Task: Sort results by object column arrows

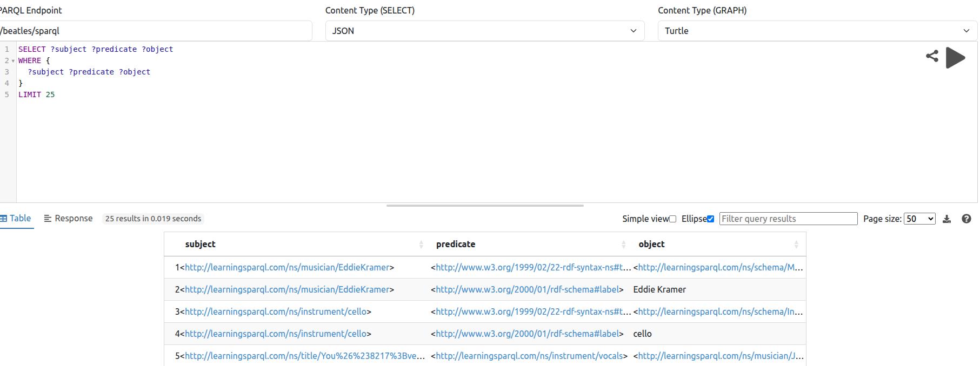Action: pos(796,245)
